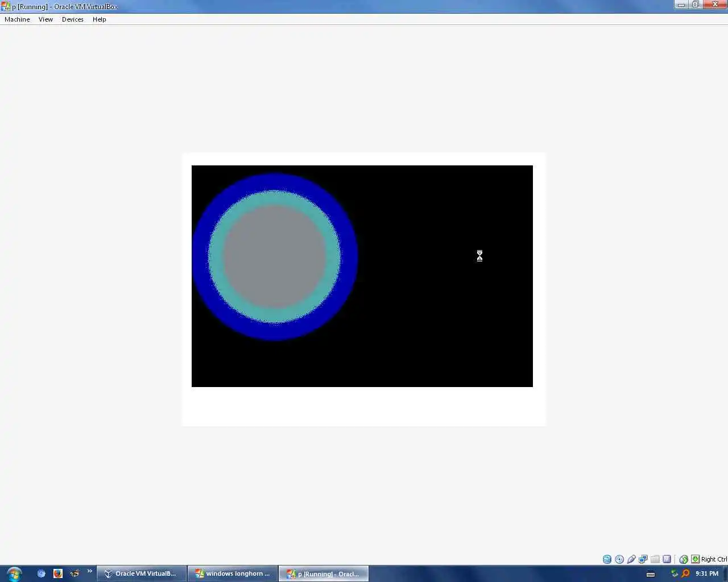Image resolution: width=728 pixels, height=582 pixels.
Task: Select the p [Running] taskbar button
Action: click(324, 573)
